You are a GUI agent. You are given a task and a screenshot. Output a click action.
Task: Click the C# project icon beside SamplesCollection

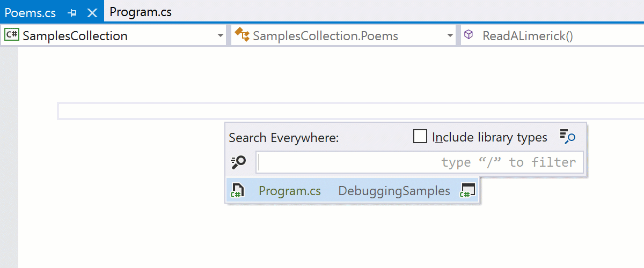(11, 35)
